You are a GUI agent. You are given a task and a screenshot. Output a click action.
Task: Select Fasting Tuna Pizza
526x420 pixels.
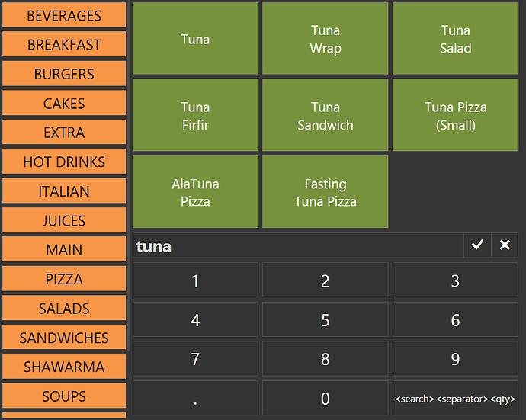pos(326,192)
